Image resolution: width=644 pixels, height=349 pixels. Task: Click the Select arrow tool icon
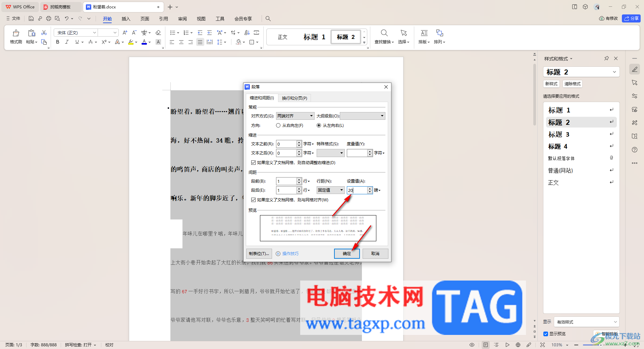pos(404,33)
